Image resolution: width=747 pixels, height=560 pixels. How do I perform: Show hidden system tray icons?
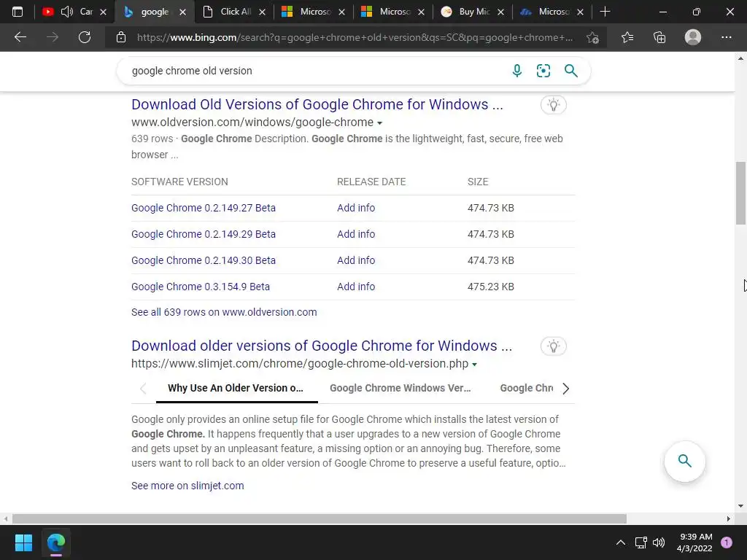(620, 542)
